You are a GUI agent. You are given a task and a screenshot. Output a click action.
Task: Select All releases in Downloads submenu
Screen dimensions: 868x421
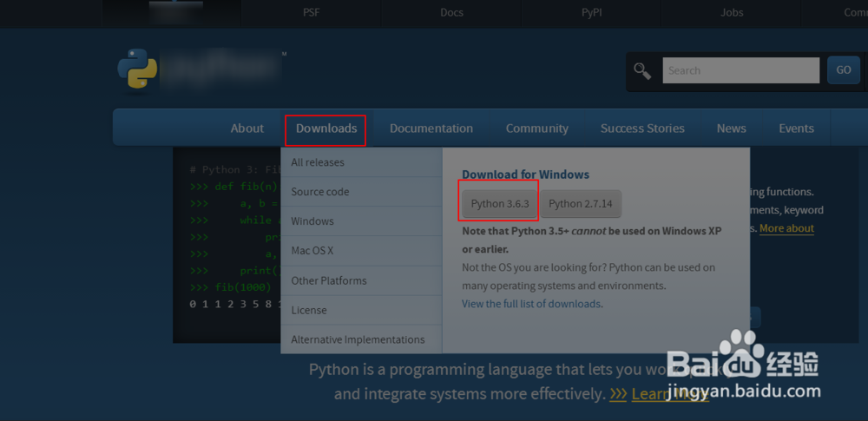[x=361, y=162]
